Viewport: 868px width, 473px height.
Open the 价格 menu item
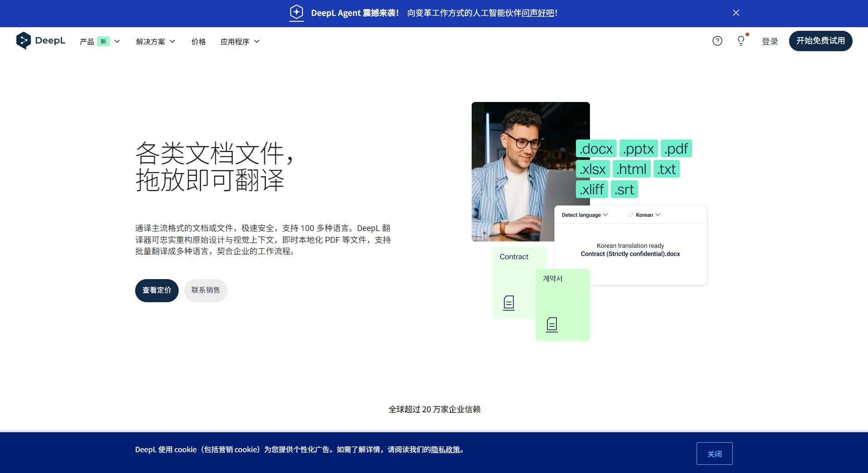198,41
